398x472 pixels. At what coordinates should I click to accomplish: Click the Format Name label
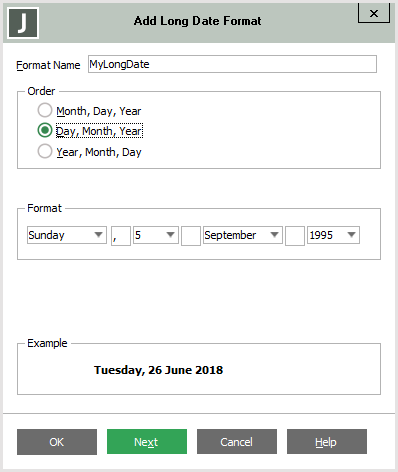click(48, 65)
